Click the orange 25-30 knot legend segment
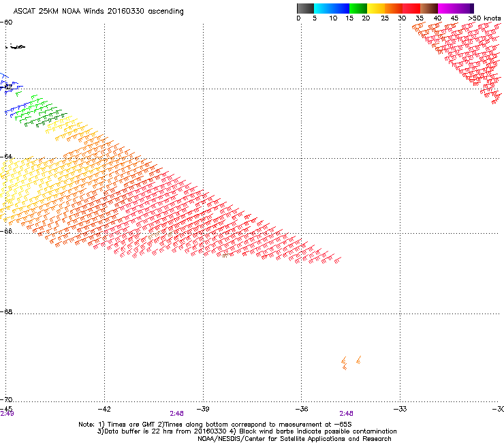The height and width of the screenshot is (443, 504). click(394, 8)
